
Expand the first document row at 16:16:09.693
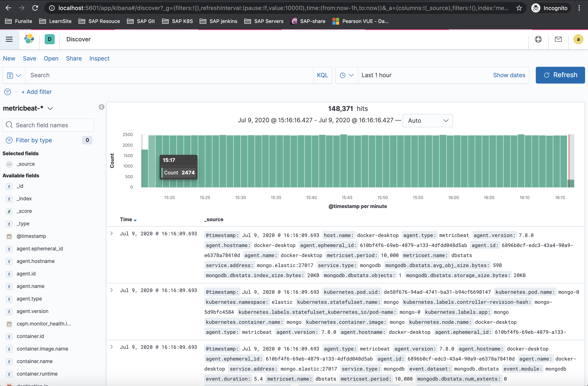[112, 233]
